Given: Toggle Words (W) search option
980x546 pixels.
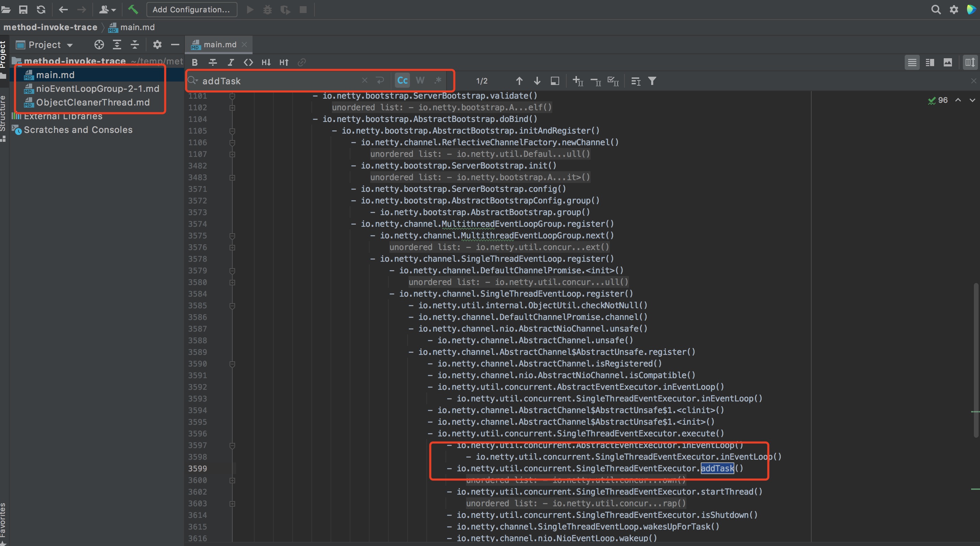Looking at the screenshot, I should [x=420, y=80].
